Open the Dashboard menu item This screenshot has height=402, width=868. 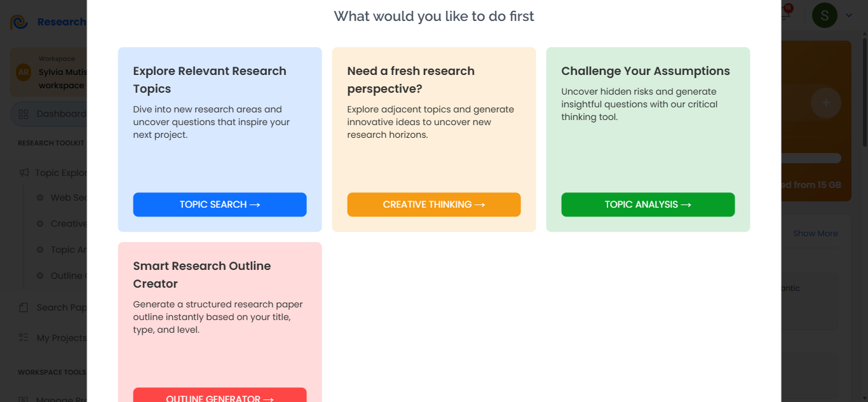[x=48, y=114]
